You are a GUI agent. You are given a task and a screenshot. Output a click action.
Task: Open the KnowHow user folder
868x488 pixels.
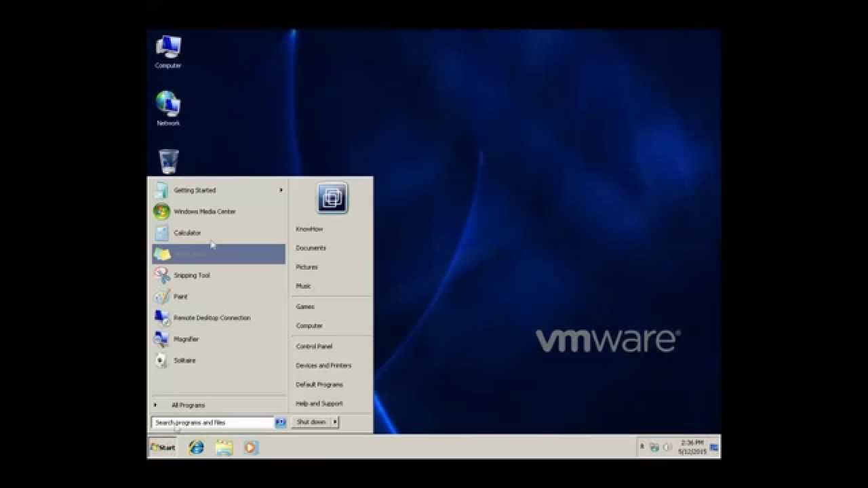[x=309, y=229]
